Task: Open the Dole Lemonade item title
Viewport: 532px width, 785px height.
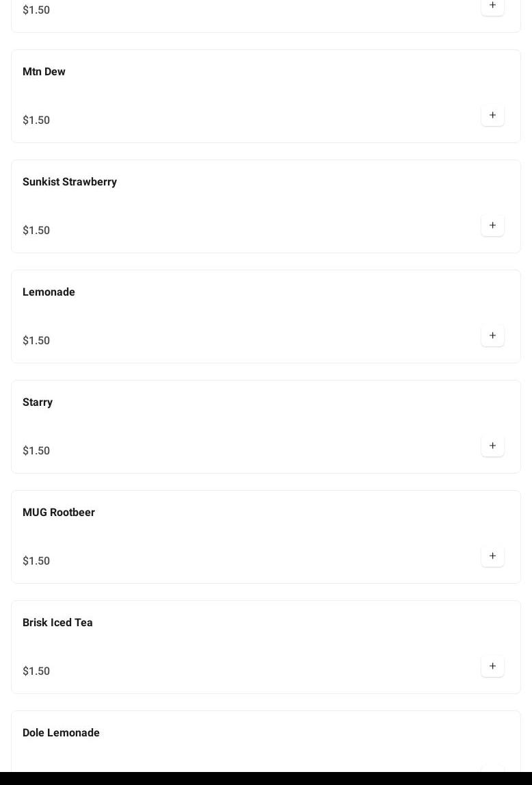Action: [x=61, y=733]
